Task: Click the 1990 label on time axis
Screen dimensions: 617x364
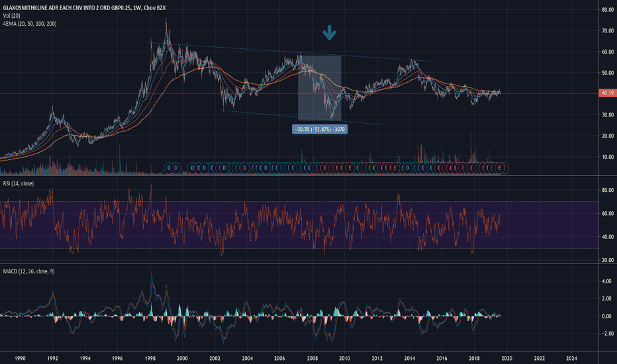Action: 20,358
